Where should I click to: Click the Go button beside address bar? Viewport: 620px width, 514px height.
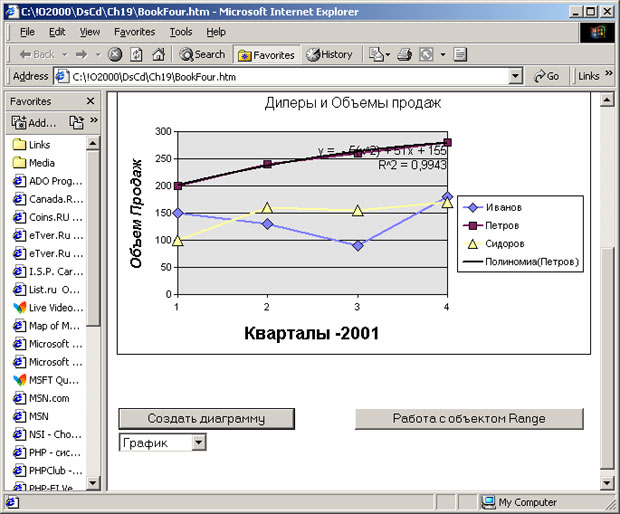(x=547, y=76)
